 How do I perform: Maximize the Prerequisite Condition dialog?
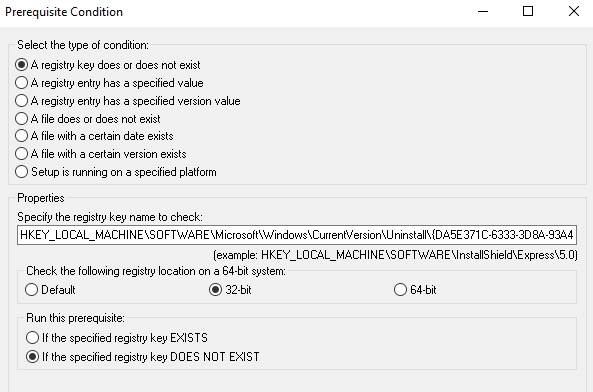(528, 12)
